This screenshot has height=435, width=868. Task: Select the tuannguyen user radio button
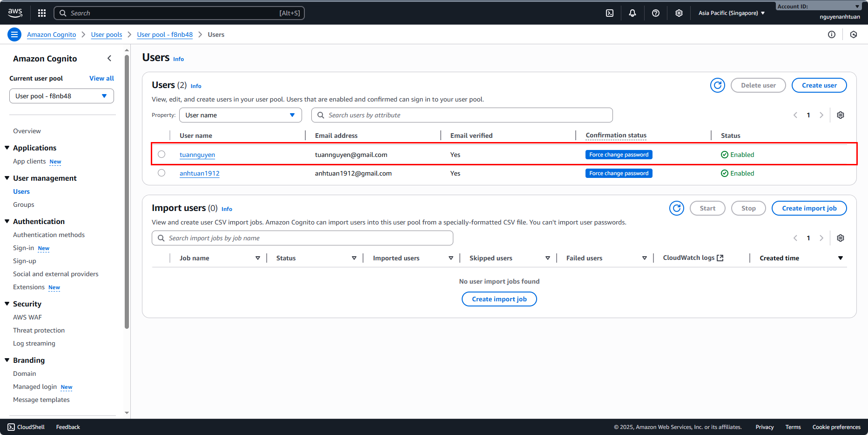(161, 154)
